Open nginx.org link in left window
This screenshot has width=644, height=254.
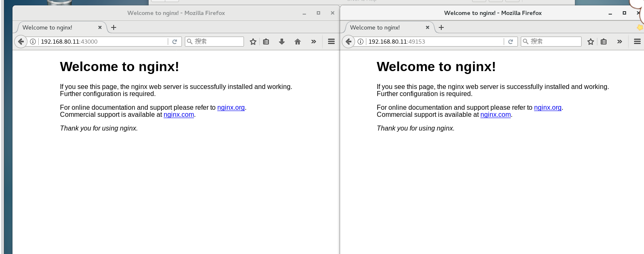point(231,107)
